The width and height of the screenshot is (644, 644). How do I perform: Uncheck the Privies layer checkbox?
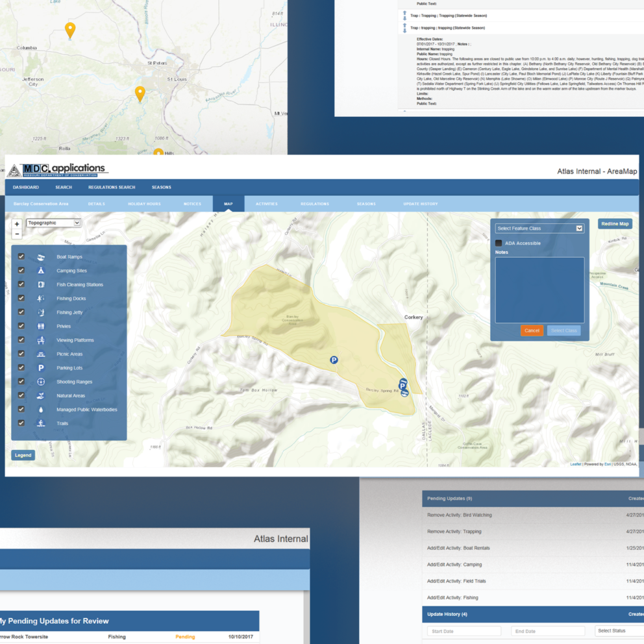click(21, 326)
